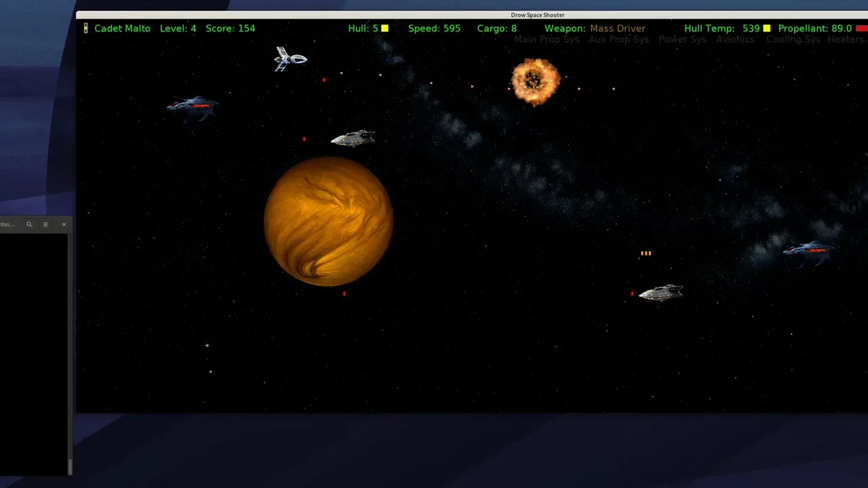The width and height of the screenshot is (868, 488).
Task: Open search in the terminal window
Action: (x=29, y=224)
